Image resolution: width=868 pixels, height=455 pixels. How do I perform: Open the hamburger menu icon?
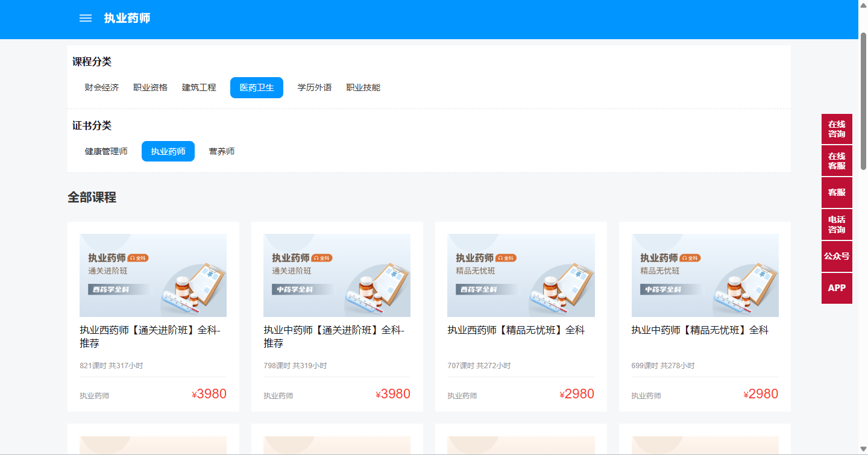[x=86, y=18]
